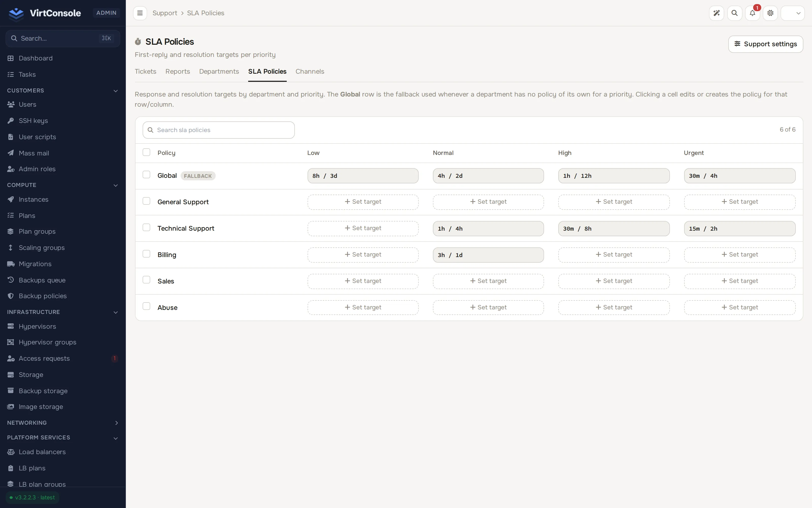
Task: Toggle sidebar with hamburger menu icon
Action: point(140,13)
